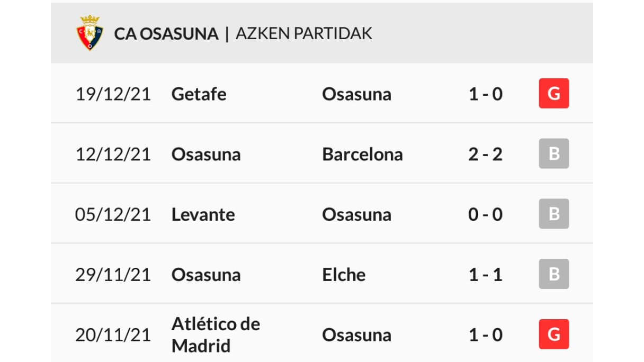644x362 pixels.
Task: Click the gray B badge for Levante match
Action: 554,214
